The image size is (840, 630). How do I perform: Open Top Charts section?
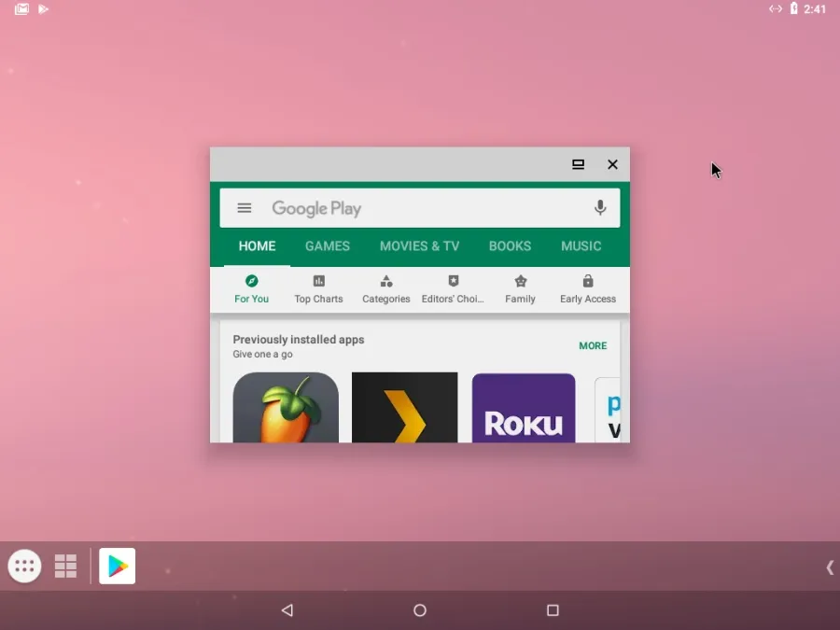click(x=319, y=288)
